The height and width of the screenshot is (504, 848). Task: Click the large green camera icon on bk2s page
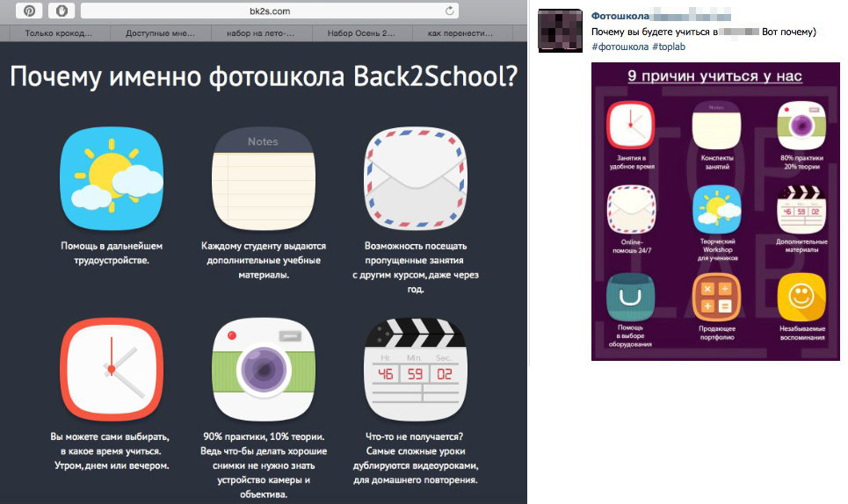click(x=264, y=370)
